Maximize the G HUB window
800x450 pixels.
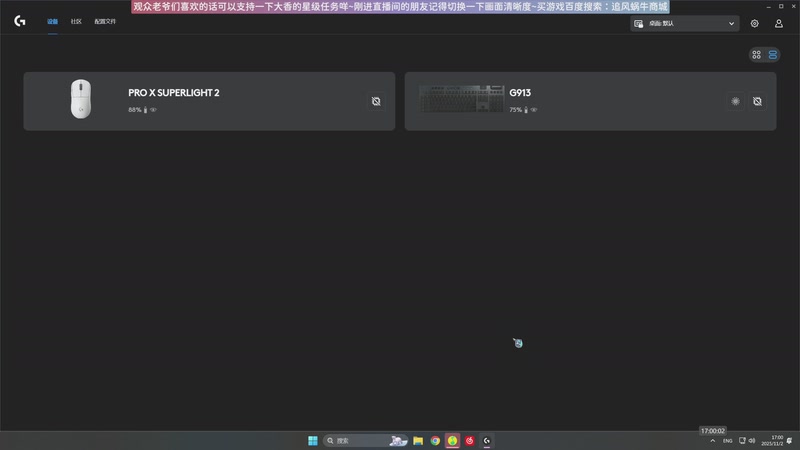coord(781,7)
